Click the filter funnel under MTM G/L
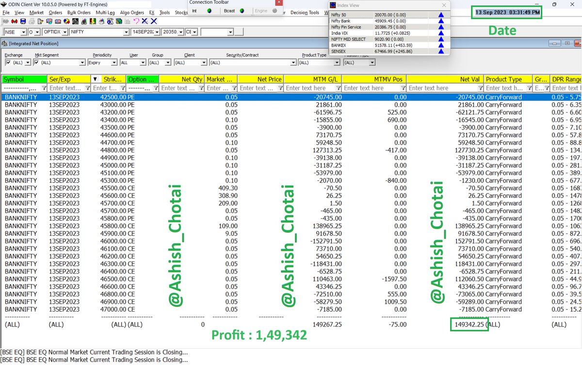This screenshot has width=582, height=392. pyautogui.click(x=338, y=88)
